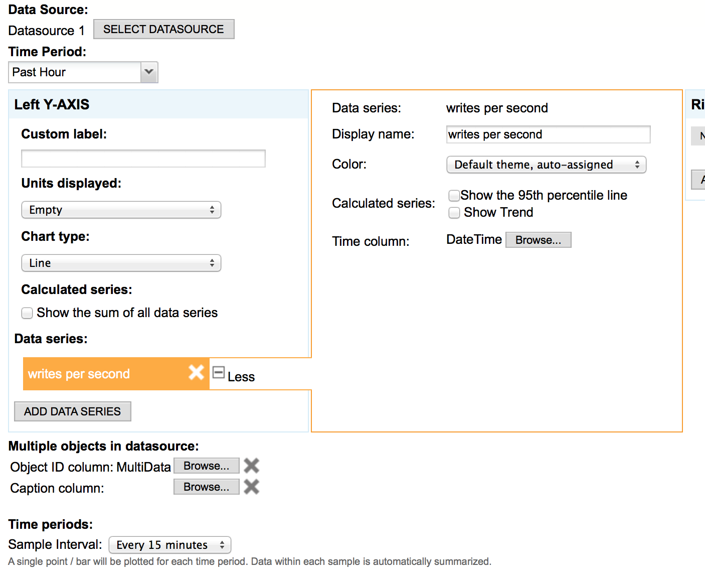Browse for the DateTime time column

539,240
